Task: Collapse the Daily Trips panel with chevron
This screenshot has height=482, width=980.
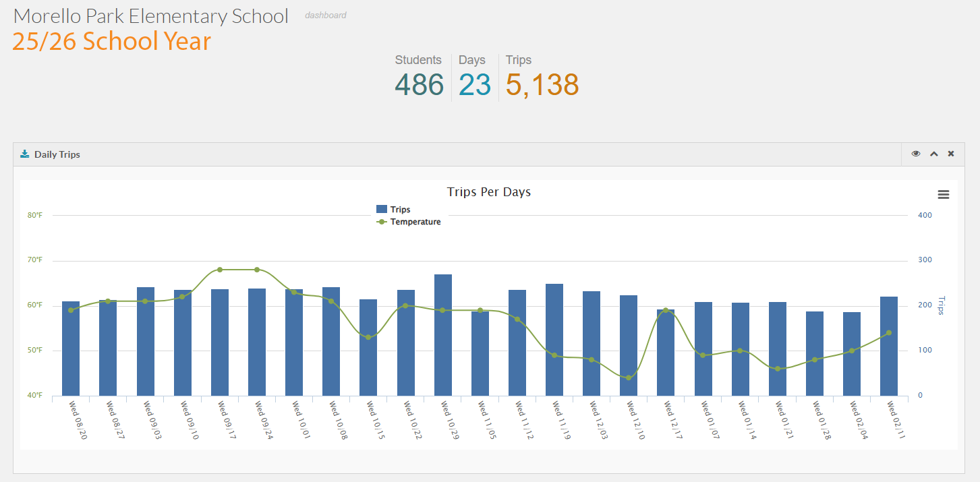Action: click(934, 154)
